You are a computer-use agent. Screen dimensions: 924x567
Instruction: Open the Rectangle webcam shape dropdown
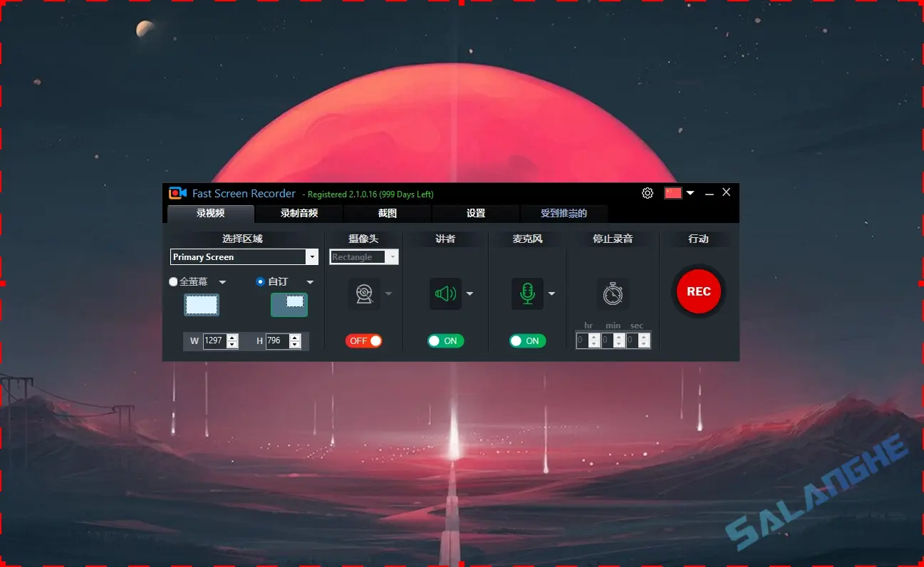tap(393, 256)
